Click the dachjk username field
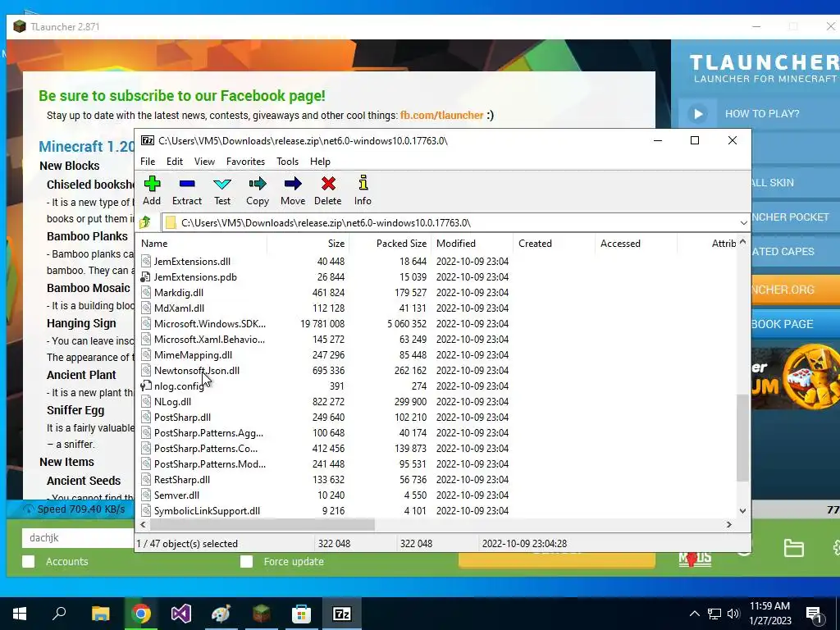This screenshot has width=840, height=630. (78, 537)
